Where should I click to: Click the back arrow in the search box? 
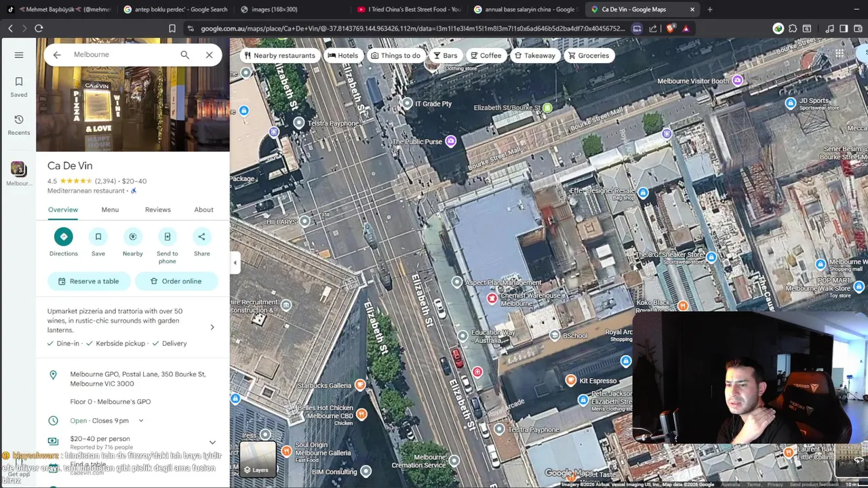[x=57, y=55]
